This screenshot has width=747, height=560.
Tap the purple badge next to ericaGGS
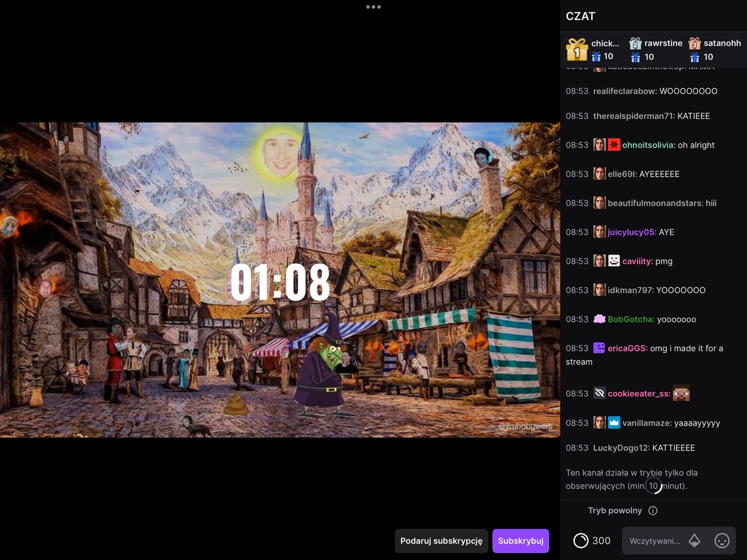(x=599, y=348)
